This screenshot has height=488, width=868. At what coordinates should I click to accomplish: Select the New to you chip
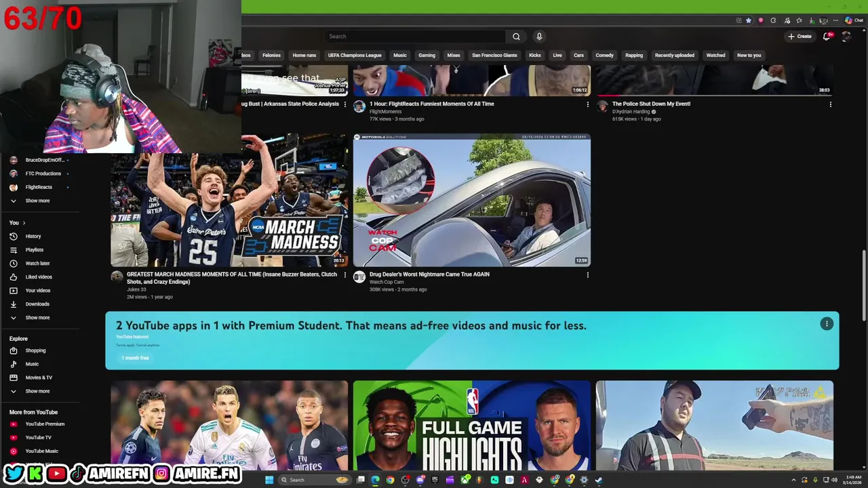(x=749, y=55)
